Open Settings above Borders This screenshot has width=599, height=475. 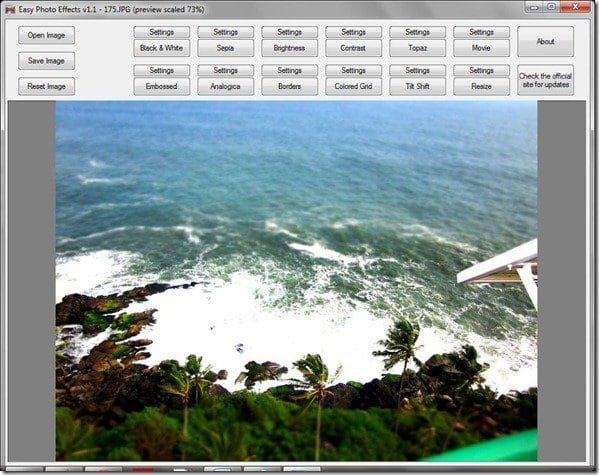290,70
